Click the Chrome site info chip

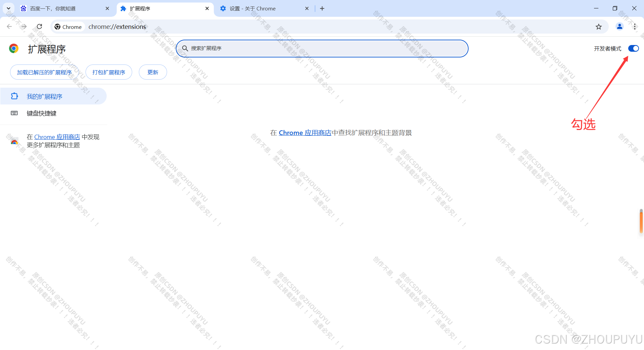pos(68,27)
